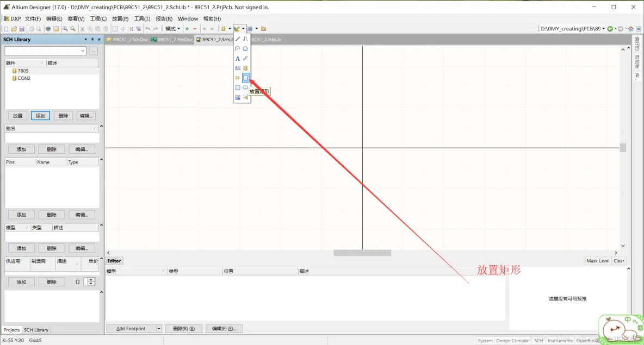Click the Clear Filter funnel icon

pos(138,29)
